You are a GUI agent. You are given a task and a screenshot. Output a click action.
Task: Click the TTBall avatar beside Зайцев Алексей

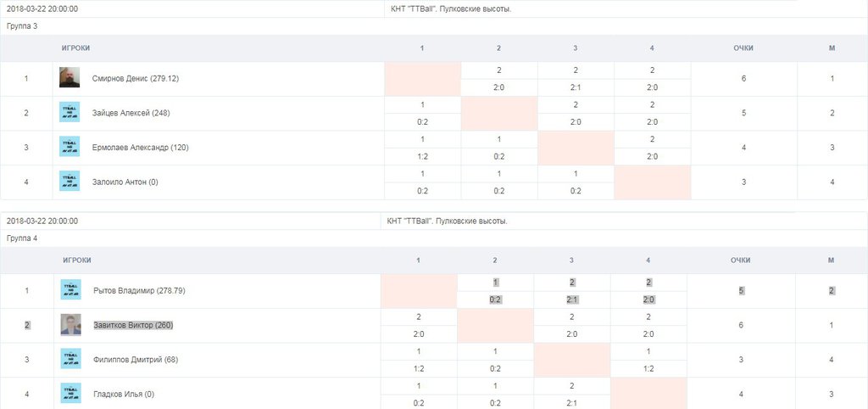click(70, 113)
